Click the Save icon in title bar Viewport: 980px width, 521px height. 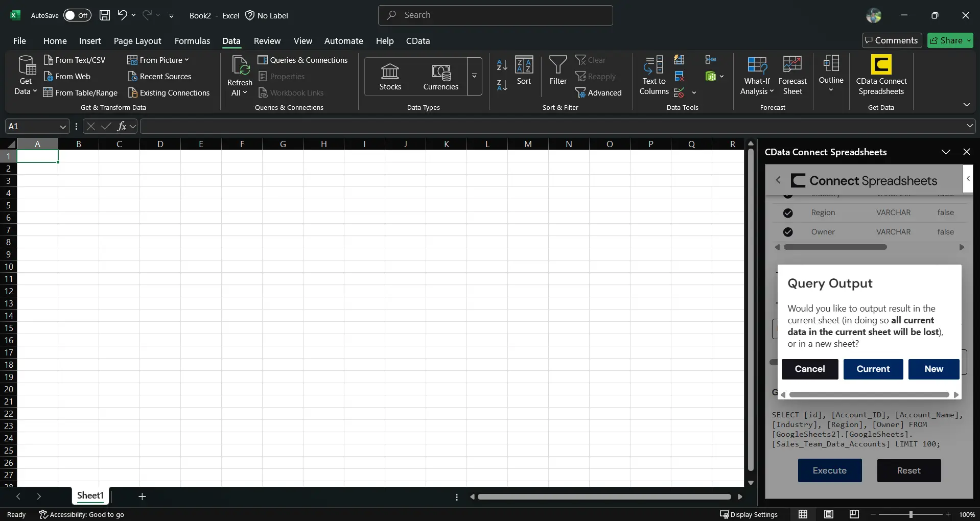105,15
